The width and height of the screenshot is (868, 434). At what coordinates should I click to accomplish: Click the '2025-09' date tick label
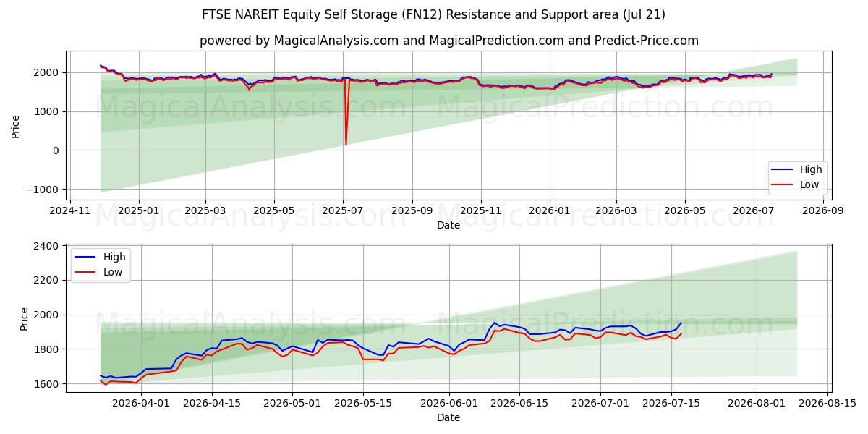tap(412, 211)
